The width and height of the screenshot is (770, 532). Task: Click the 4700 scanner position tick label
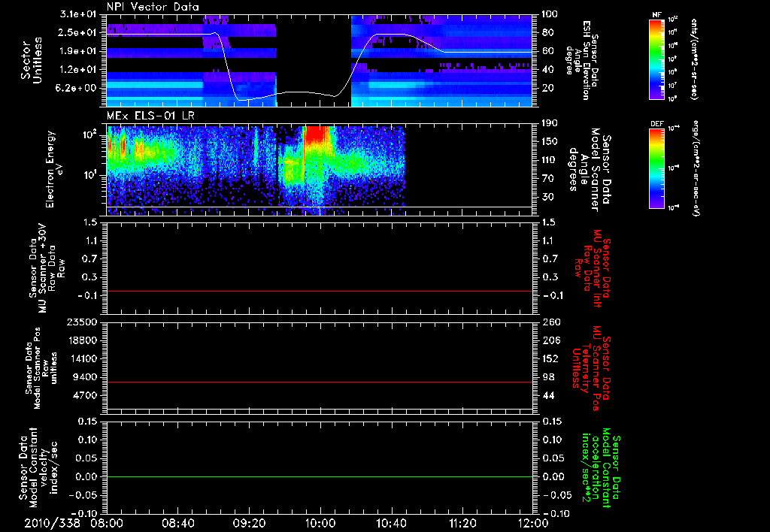coord(86,395)
